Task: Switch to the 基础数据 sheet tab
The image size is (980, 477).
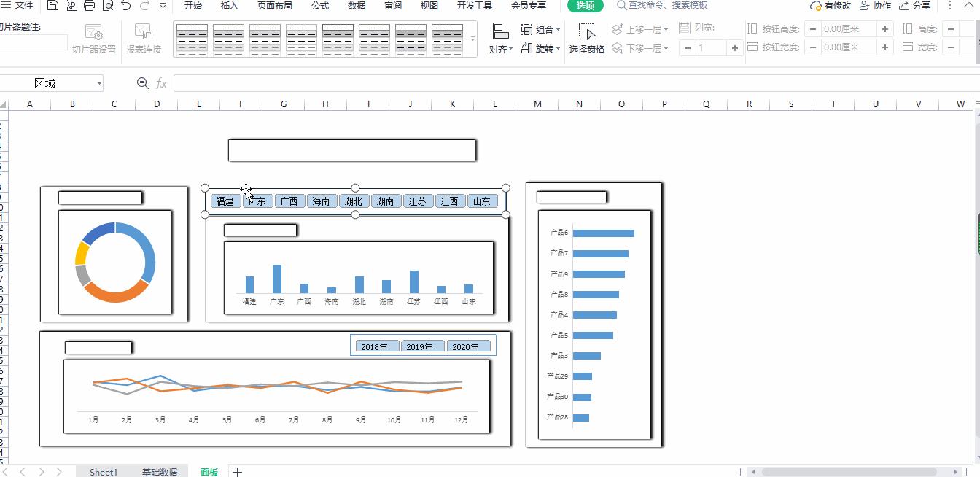Action: click(x=160, y=472)
